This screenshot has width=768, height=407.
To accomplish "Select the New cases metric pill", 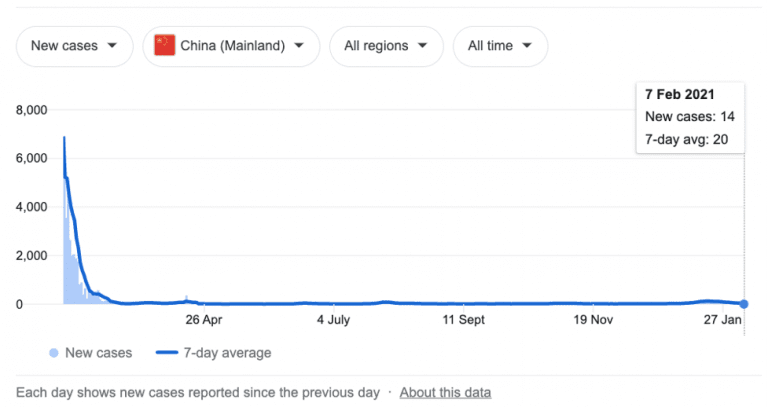I will click(x=74, y=46).
